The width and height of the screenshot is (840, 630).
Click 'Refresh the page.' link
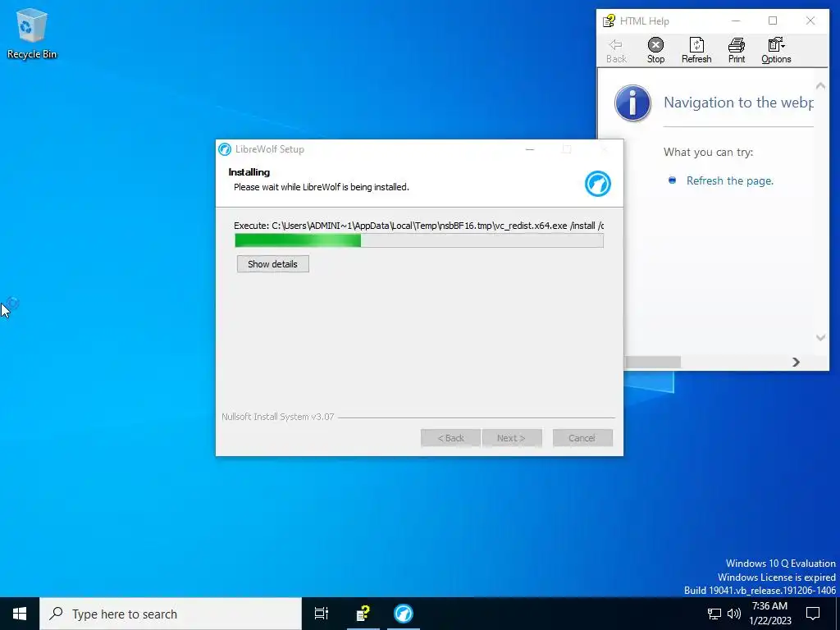coord(729,180)
